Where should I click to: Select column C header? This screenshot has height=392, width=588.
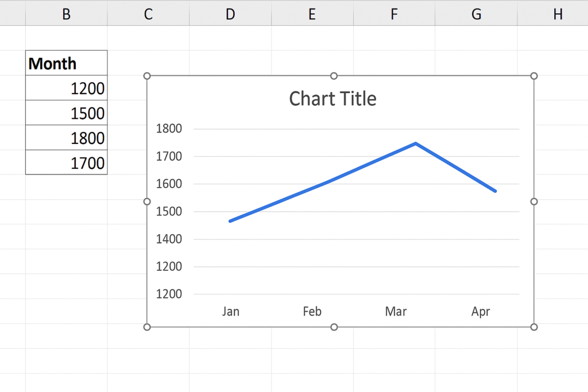pos(148,14)
